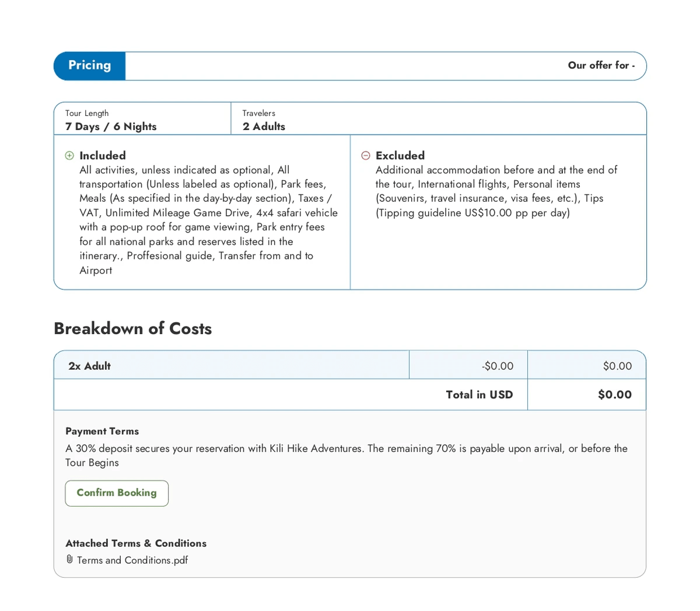Click the excluded items description text
The width and height of the screenshot is (700, 611).
click(496, 191)
